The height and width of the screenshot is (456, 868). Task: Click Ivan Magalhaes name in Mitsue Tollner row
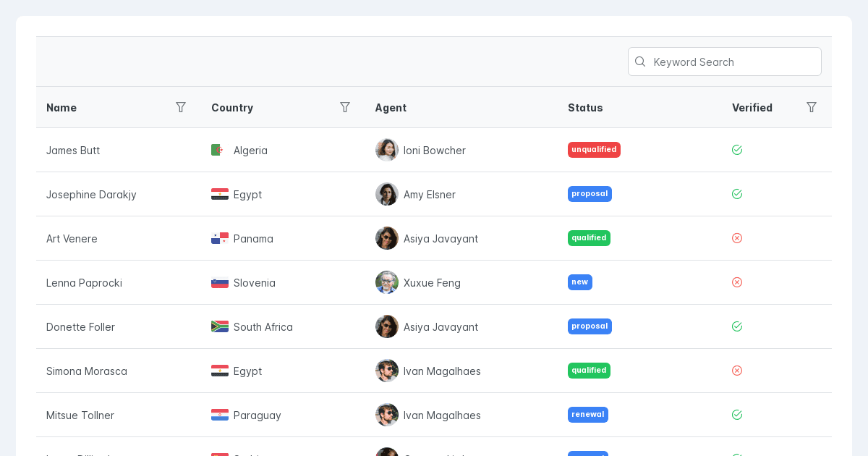click(442, 415)
